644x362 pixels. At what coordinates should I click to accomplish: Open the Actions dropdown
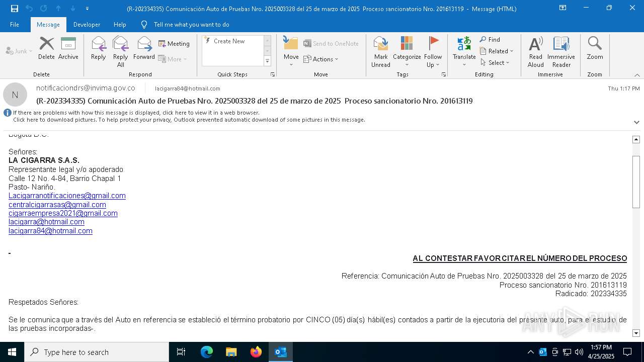point(321,59)
